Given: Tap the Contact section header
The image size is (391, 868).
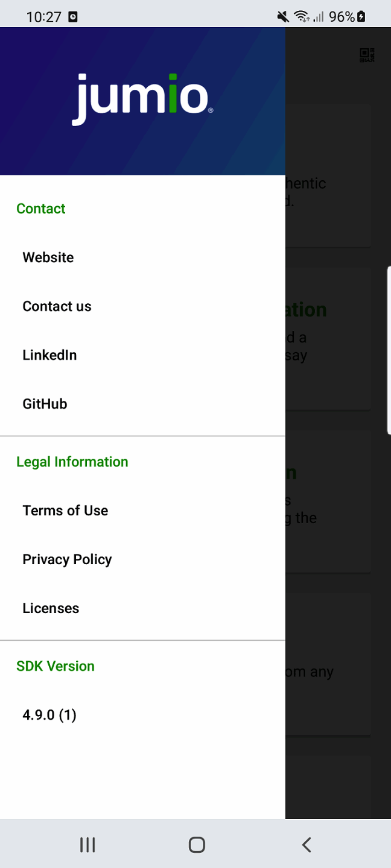Looking at the screenshot, I should pyautogui.click(x=40, y=209).
